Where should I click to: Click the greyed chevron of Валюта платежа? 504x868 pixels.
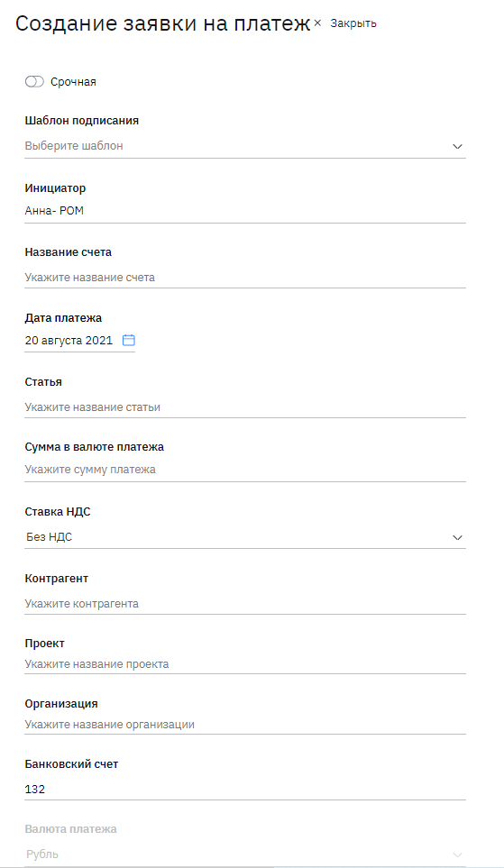457,854
